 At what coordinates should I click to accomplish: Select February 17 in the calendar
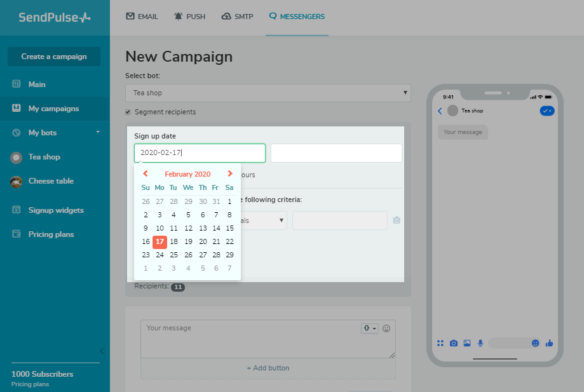point(160,241)
